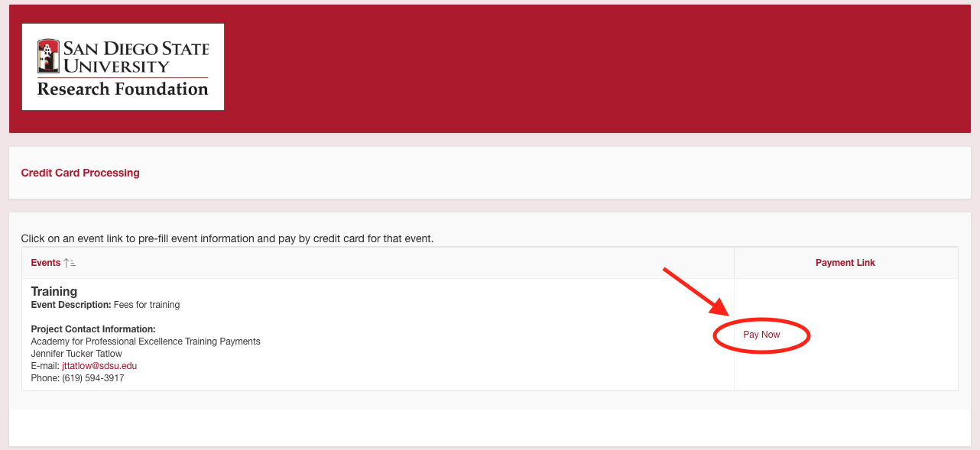
Task: Click the Research Foundation text in the logo
Action: (123, 89)
